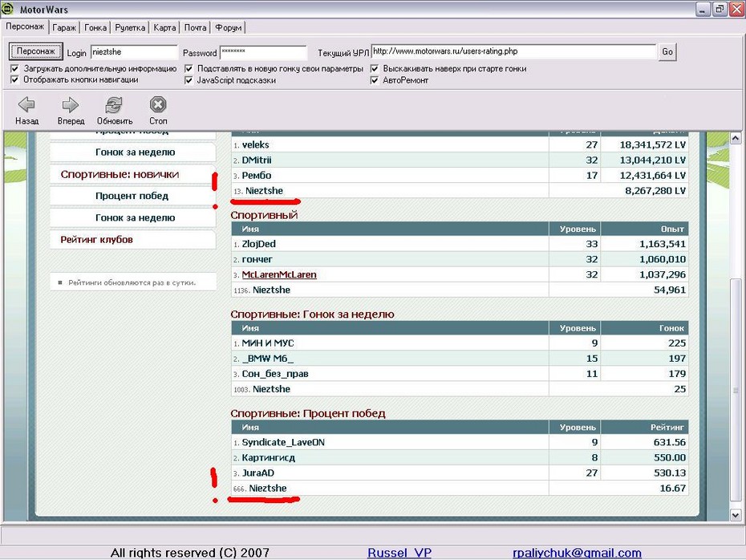Viewport: 746px width, 560px height.
Task: Click 'Nieztshe' in row 1136
Action: point(271,290)
